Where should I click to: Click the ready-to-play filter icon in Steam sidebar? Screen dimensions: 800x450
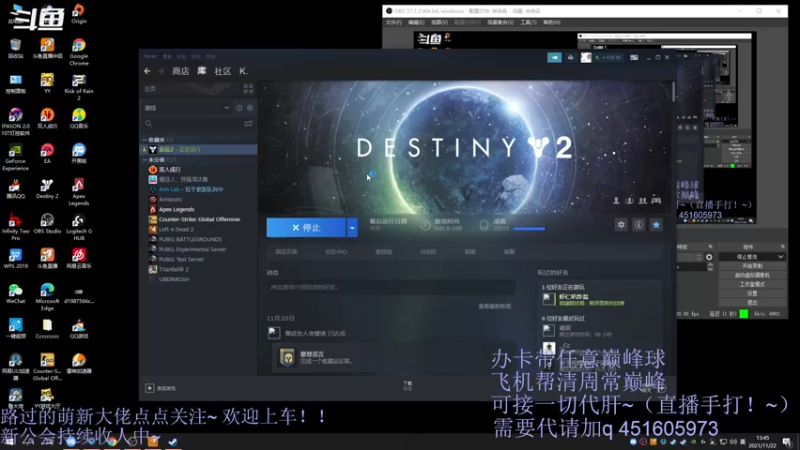pyautogui.click(x=250, y=108)
